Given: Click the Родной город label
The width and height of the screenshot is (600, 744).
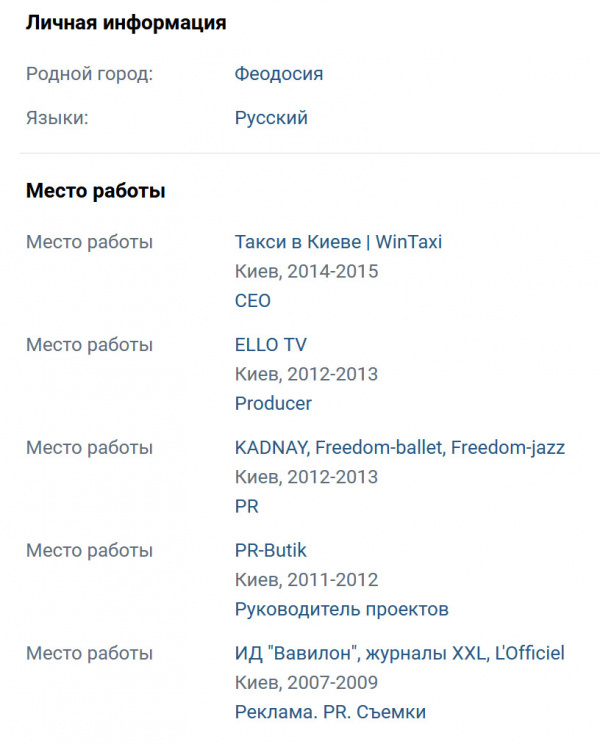Looking at the screenshot, I should tap(89, 74).
